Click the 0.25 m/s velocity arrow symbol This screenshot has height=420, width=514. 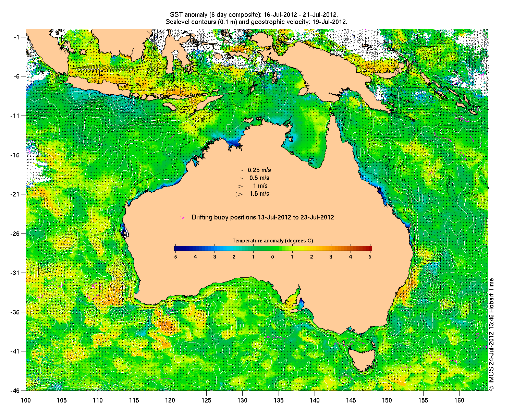[242, 170]
